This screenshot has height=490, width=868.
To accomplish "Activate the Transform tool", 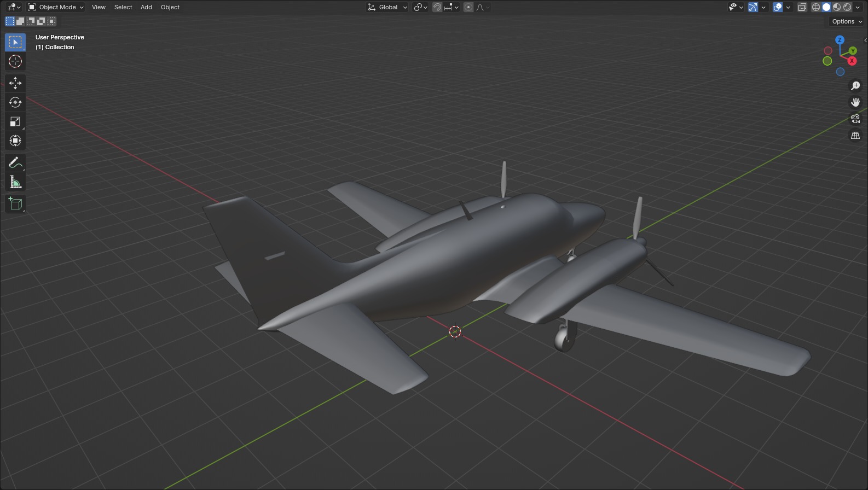I will (x=15, y=141).
